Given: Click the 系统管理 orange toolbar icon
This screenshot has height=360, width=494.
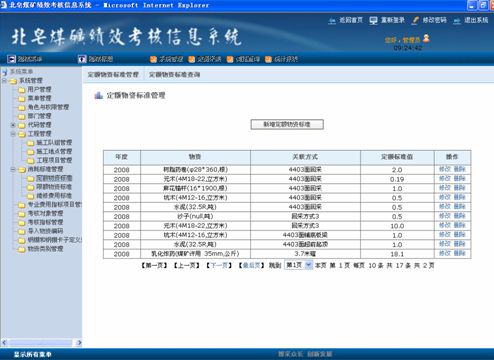Looking at the screenshot, I should click(x=153, y=59).
